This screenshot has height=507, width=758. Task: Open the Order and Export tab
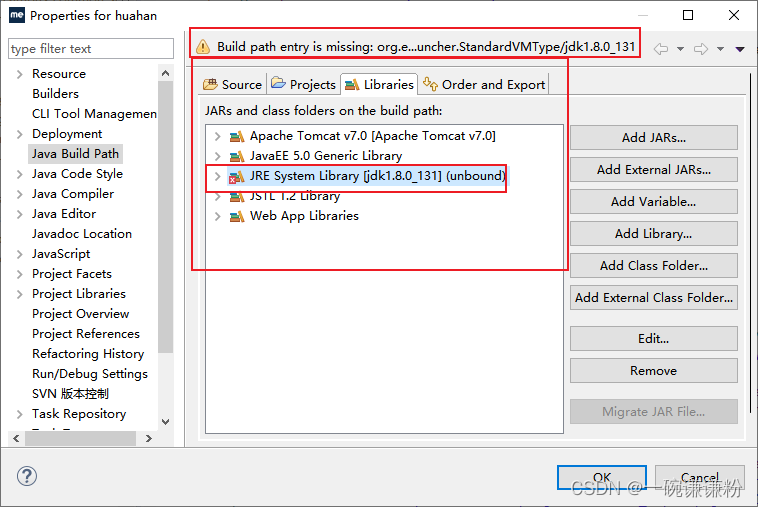pos(484,85)
